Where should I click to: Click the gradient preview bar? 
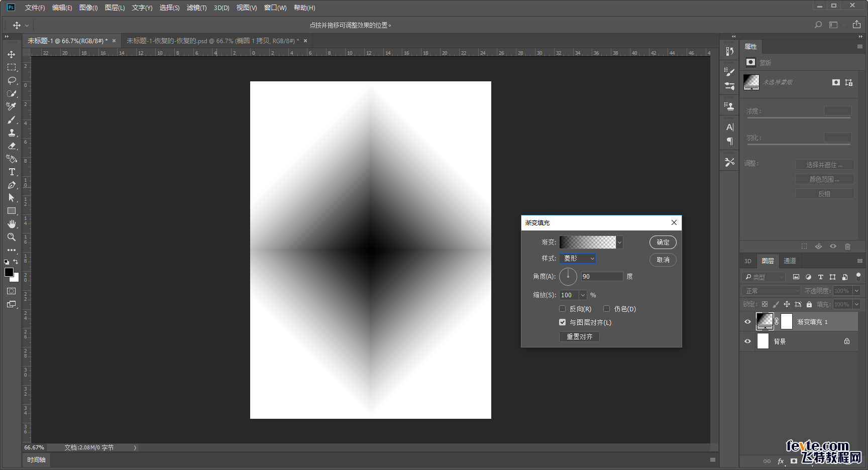588,242
